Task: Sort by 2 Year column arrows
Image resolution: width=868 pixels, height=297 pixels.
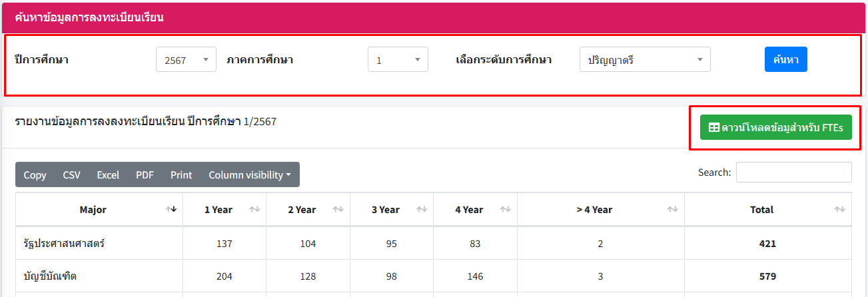Action: click(x=338, y=210)
